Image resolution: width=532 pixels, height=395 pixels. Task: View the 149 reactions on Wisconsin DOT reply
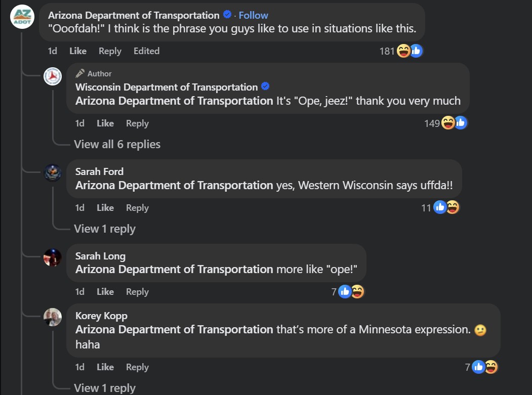446,123
